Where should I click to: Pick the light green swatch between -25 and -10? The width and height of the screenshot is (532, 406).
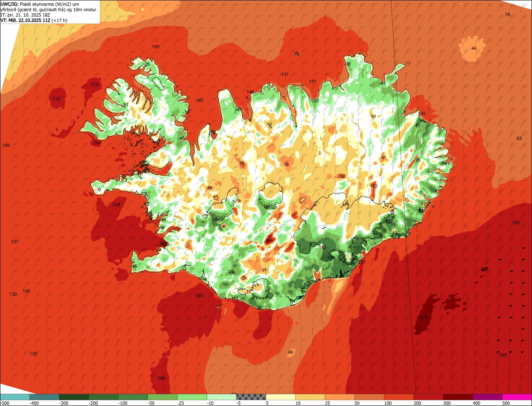192,397
